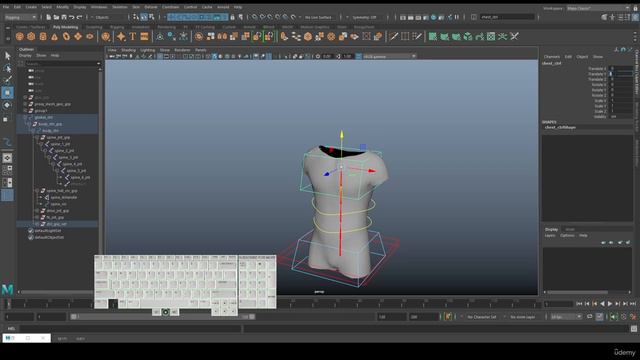
Task: Toggle snap to grids magnet
Action: pyautogui.click(x=254, y=17)
